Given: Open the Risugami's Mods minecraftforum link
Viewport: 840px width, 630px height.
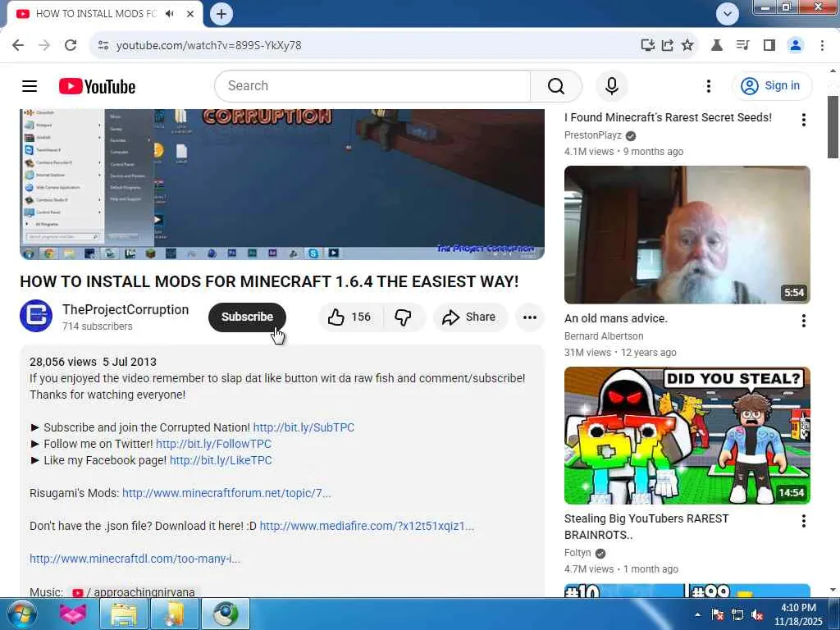Looking at the screenshot, I should click(x=226, y=493).
